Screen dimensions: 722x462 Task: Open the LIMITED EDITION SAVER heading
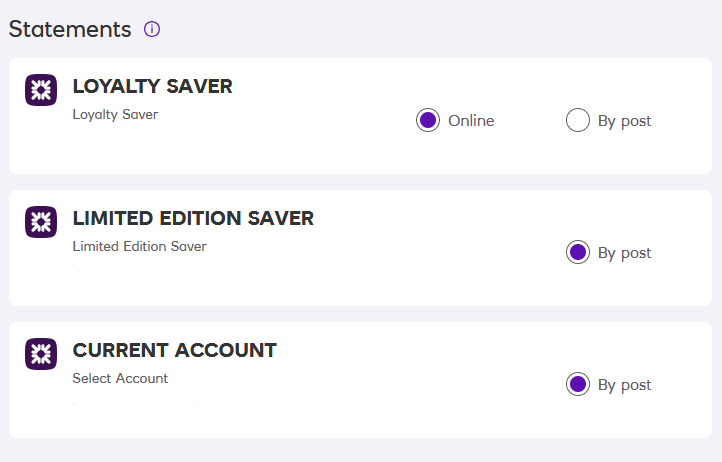193,219
